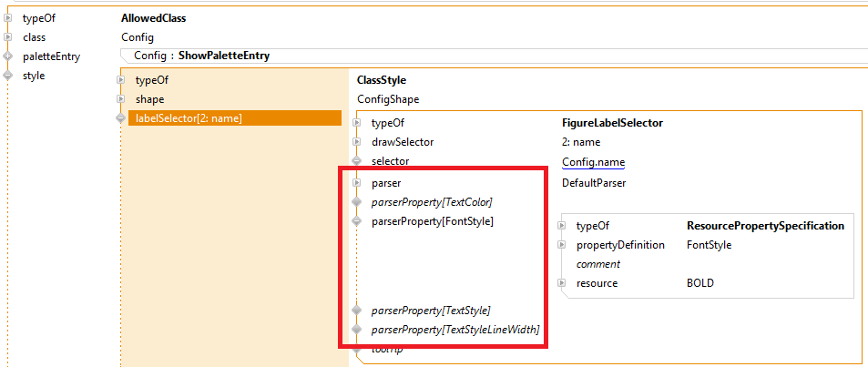Click the arrow icon beside resource

click(561, 283)
